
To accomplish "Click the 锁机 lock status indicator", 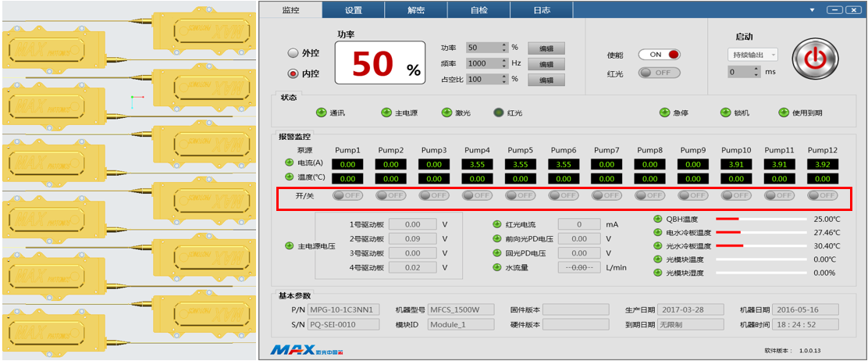I will coord(725,113).
